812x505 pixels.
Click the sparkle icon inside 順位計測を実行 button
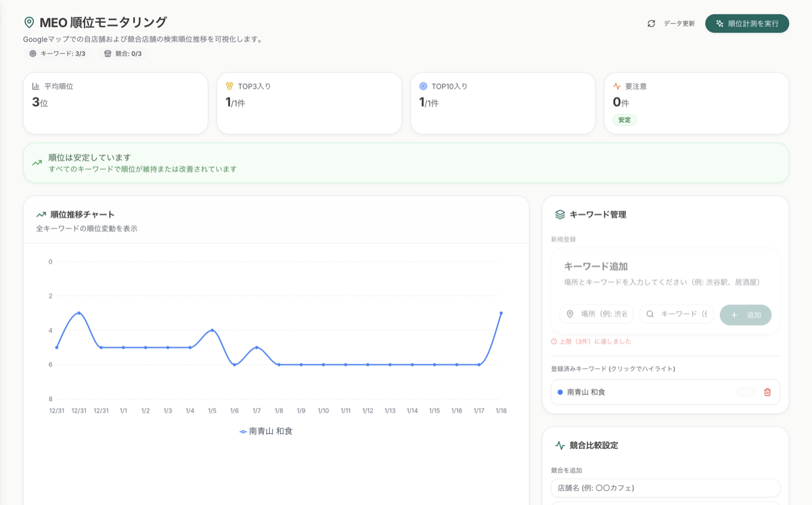[719, 23]
